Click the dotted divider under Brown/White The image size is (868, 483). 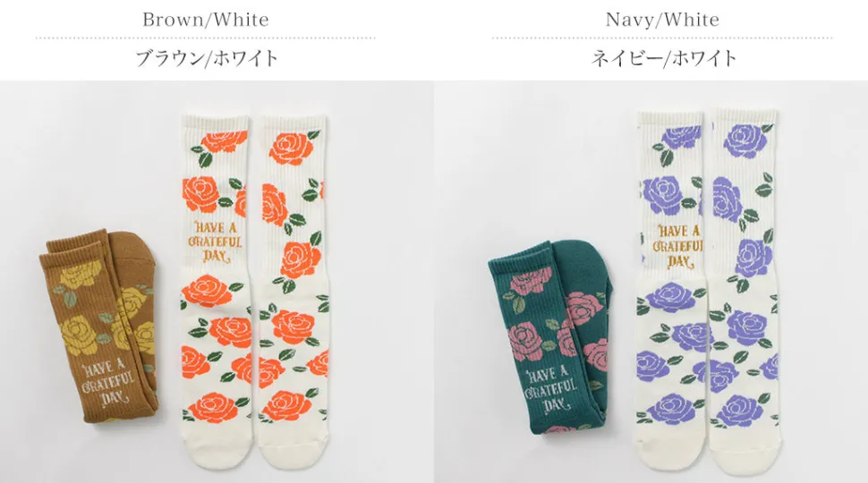[205, 38]
